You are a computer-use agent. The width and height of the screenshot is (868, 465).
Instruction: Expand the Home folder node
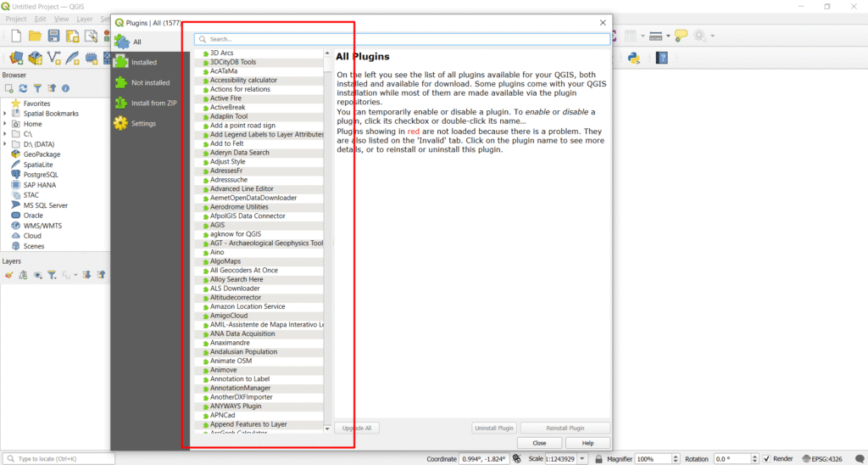coord(5,124)
